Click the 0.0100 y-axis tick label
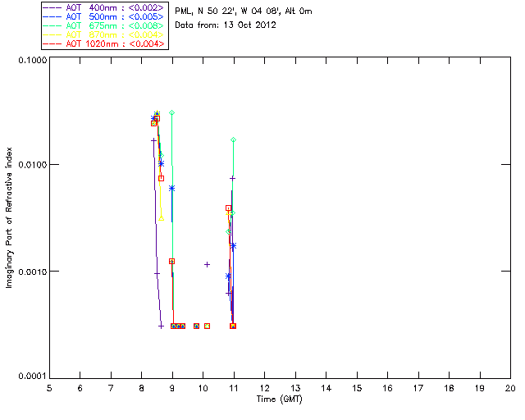Screen dimensions: 525x420 (x=33, y=165)
